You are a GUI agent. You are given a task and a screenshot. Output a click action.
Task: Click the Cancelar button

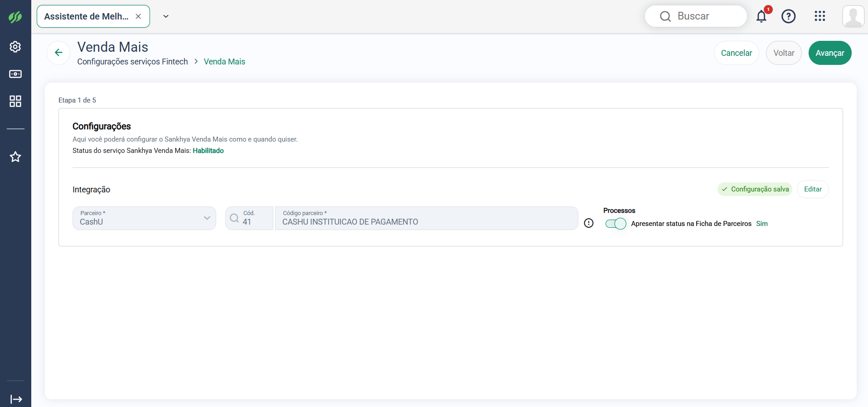click(737, 53)
